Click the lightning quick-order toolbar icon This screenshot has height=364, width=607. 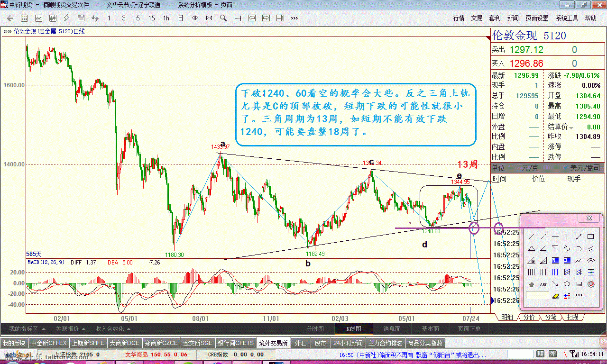[66, 18]
